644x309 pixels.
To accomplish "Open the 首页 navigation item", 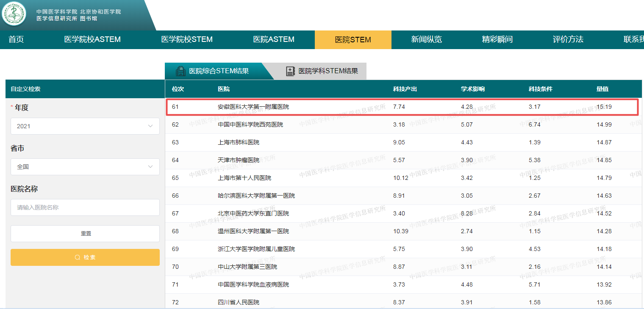I will click(x=16, y=40).
